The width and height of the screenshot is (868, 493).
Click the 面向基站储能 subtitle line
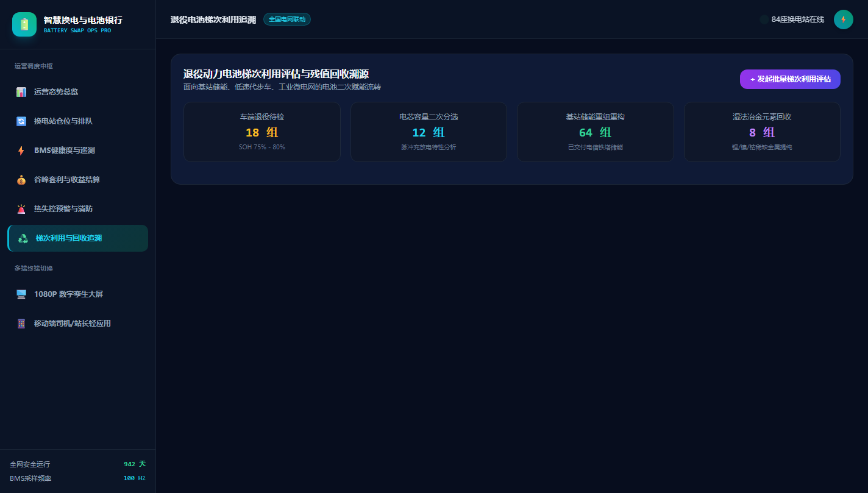click(x=282, y=87)
